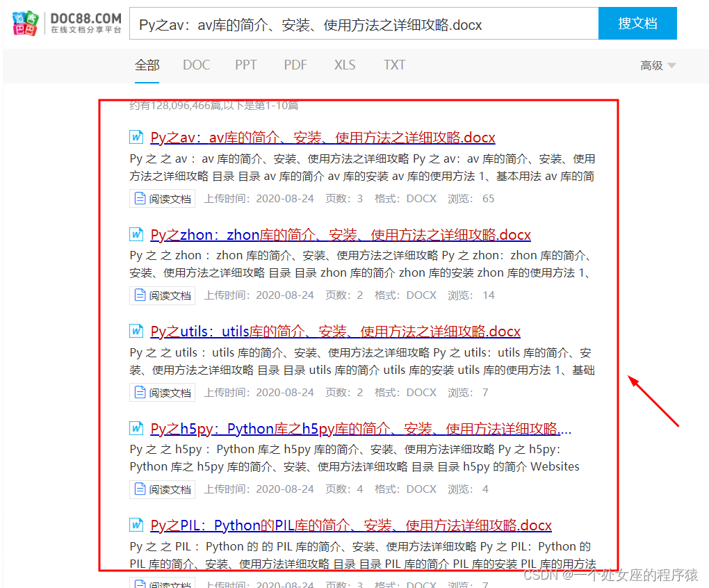Click the 浏览: 14 view count
The width and height of the screenshot is (709, 588).
point(471,295)
